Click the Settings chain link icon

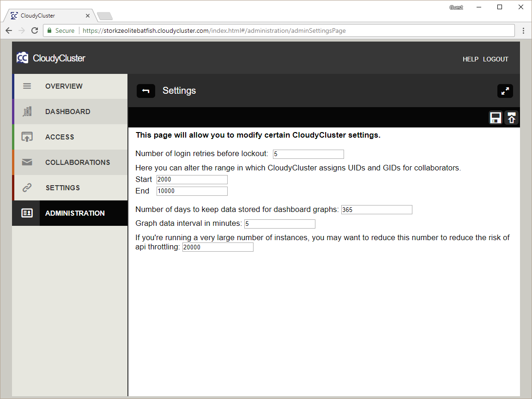tap(27, 187)
